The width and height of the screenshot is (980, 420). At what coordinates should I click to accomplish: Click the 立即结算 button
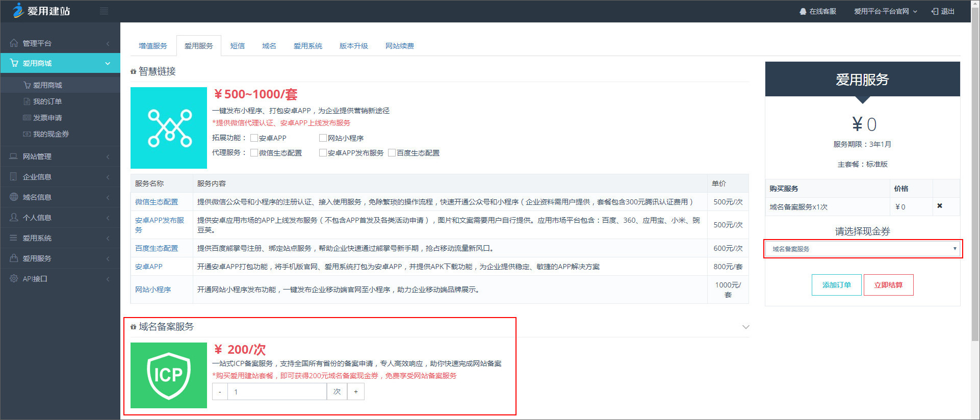888,285
